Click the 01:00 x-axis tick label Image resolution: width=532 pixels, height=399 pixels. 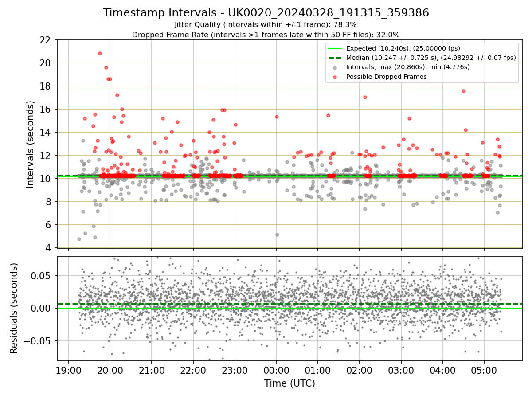(x=318, y=370)
